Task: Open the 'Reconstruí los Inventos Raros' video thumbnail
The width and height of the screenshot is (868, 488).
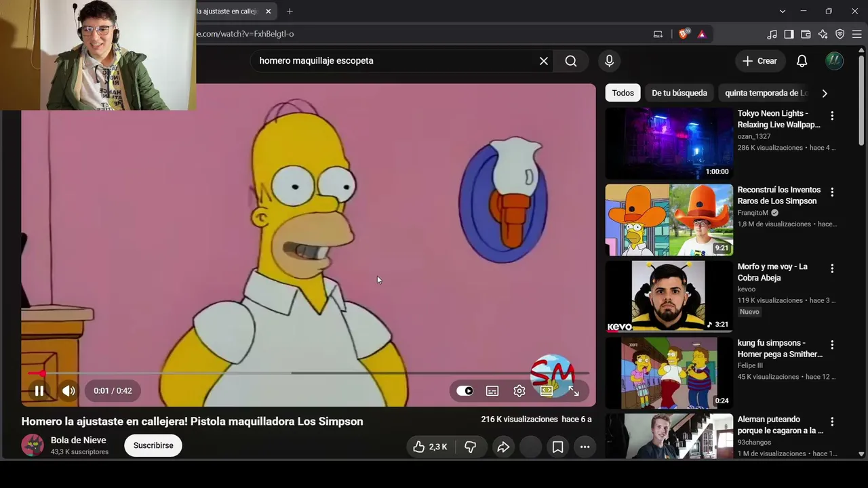Action: (669, 220)
